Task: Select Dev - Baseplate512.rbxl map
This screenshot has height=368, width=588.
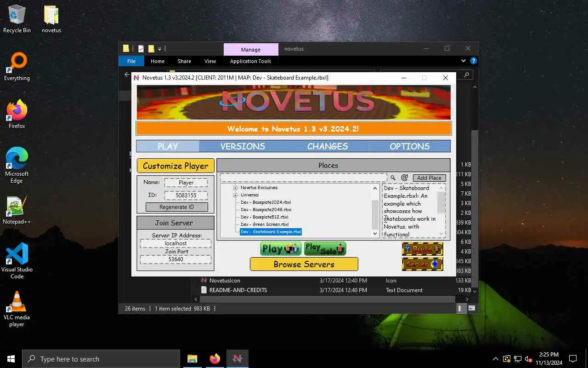Action: pos(264,217)
